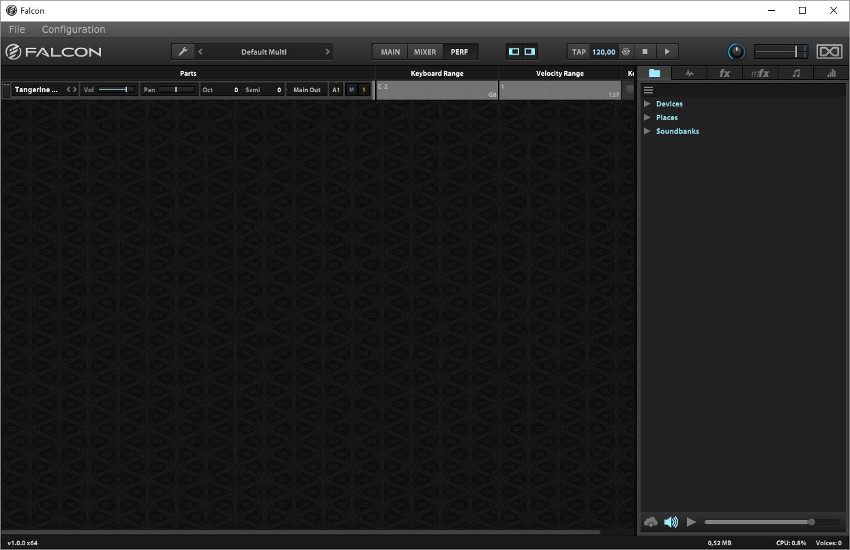This screenshot has width=850, height=550.
Task: Select the file browser folder tab
Action: (x=654, y=73)
